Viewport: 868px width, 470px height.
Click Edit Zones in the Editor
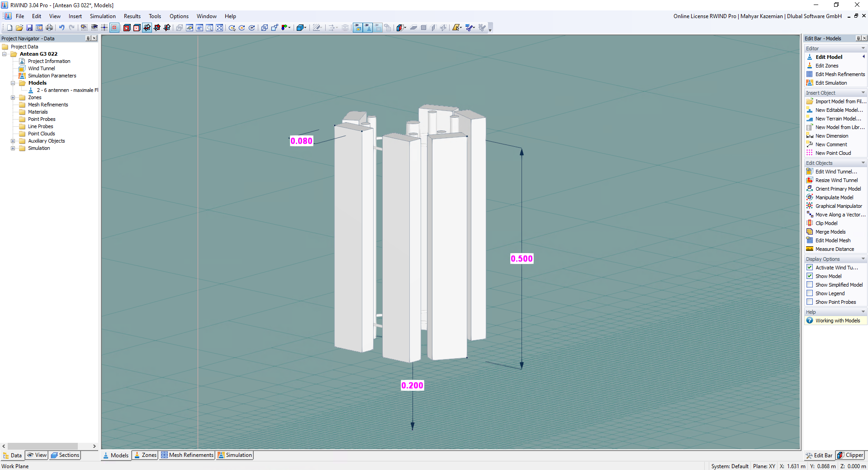tap(827, 66)
